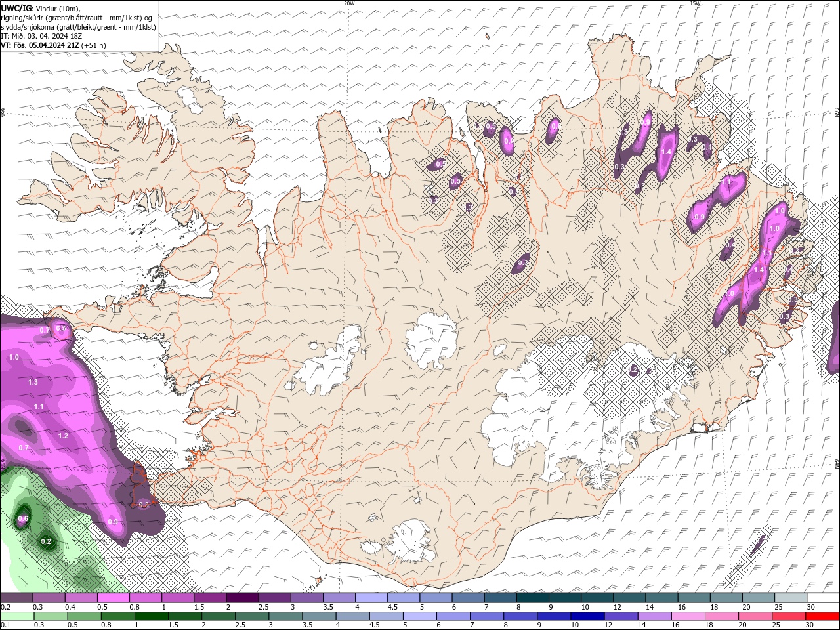This screenshot has width=840, height=630.
Task: Pick the dark mauve 0.2 swatch on the snow scale
Action: (16, 597)
